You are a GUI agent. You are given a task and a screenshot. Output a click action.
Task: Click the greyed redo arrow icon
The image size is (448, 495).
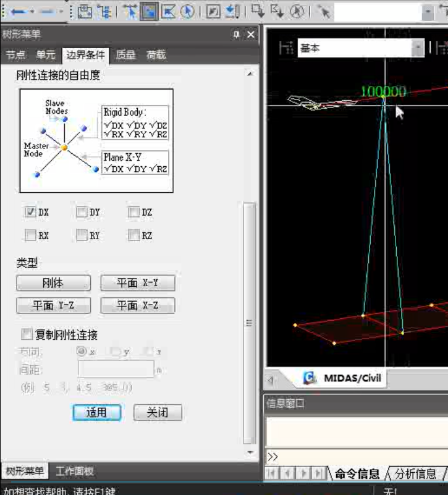click(x=48, y=12)
